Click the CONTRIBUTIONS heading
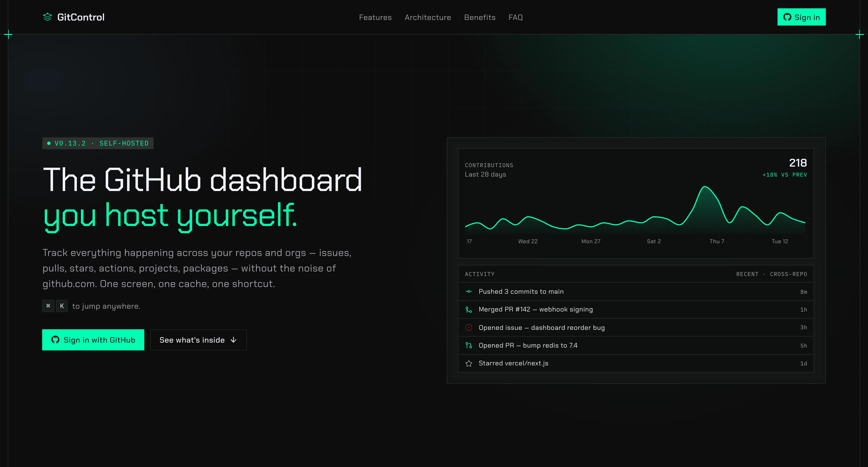868x467 pixels. pos(489,165)
